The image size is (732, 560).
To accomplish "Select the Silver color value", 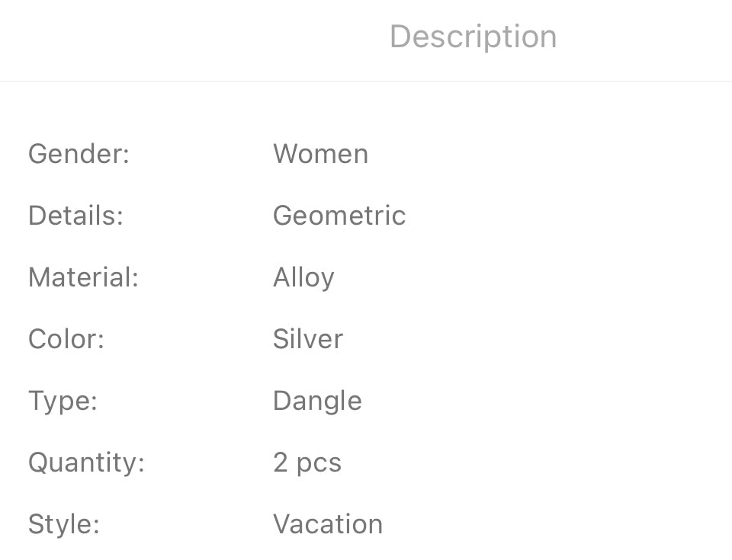I will [x=308, y=339].
